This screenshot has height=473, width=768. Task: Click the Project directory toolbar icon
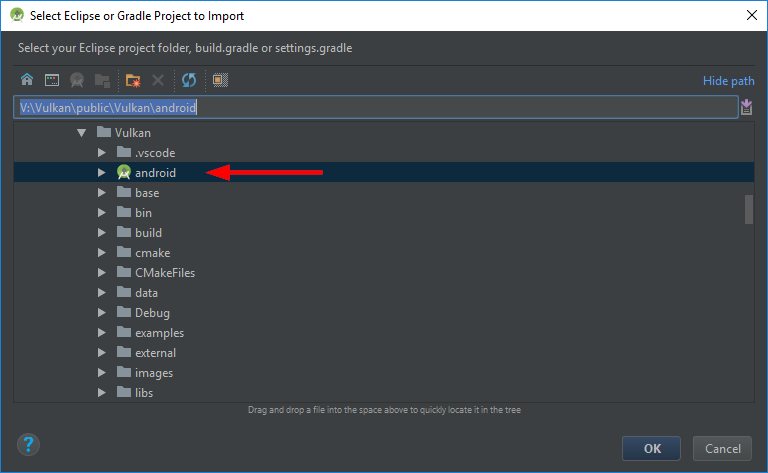point(76,80)
